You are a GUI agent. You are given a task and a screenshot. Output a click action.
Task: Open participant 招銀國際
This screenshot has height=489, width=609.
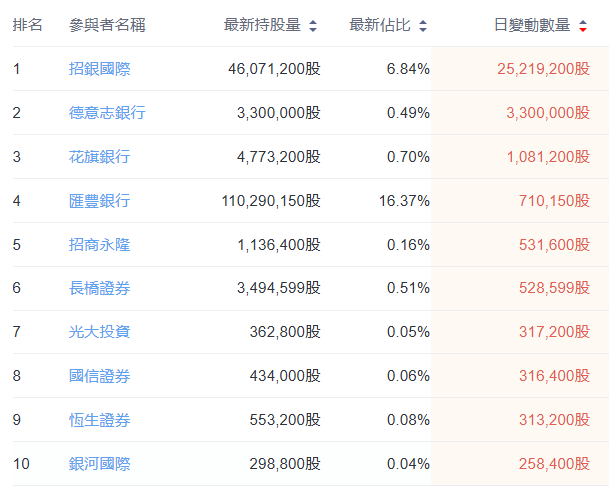coord(99,69)
